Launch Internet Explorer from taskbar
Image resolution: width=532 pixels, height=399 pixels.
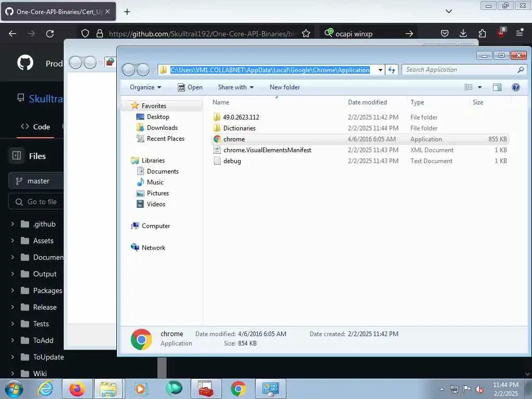[x=45, y=389]
